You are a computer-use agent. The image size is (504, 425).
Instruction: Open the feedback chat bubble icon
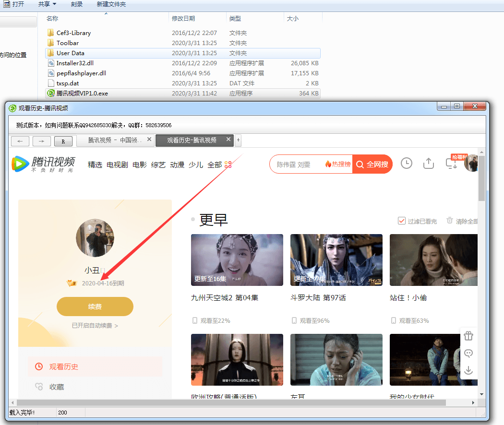tap(468, 354)
